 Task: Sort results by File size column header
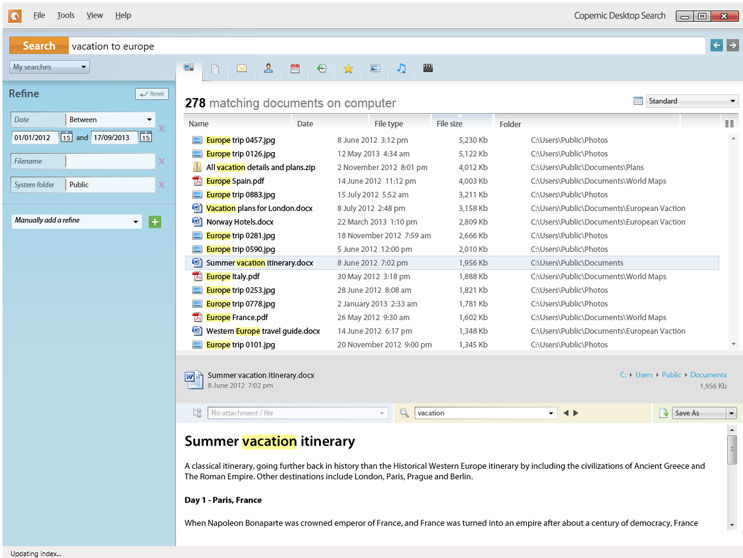(449, 124)
